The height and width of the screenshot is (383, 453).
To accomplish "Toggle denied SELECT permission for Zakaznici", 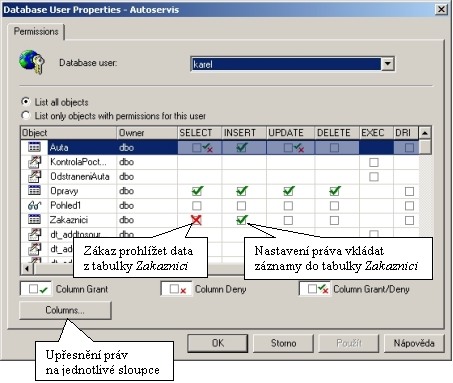I will tap(196, 220).
